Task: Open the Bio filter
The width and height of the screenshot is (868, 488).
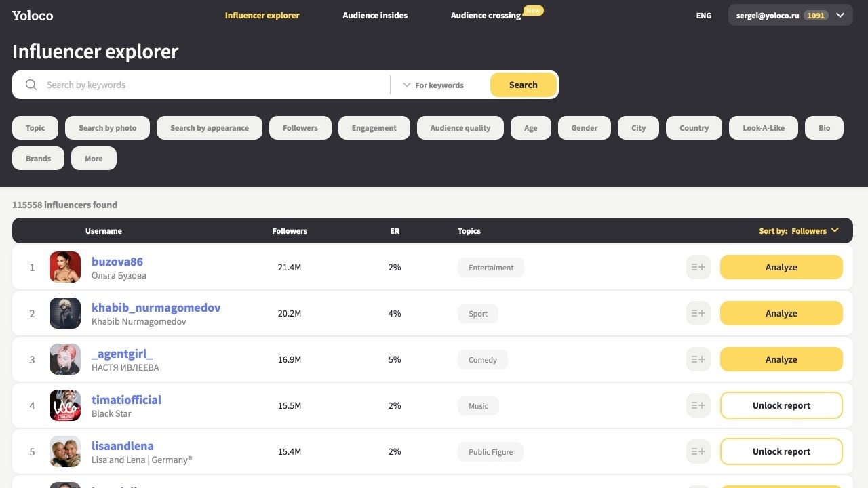Action: 825,128
